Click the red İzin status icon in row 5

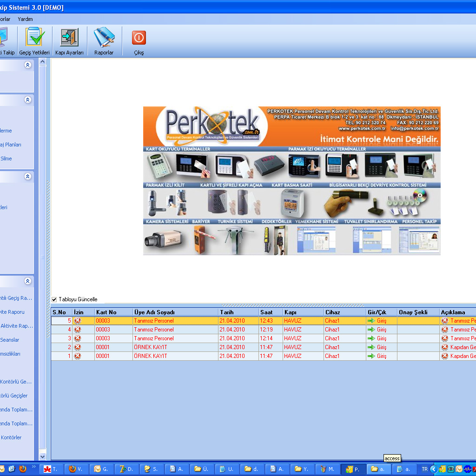point(78,321)
